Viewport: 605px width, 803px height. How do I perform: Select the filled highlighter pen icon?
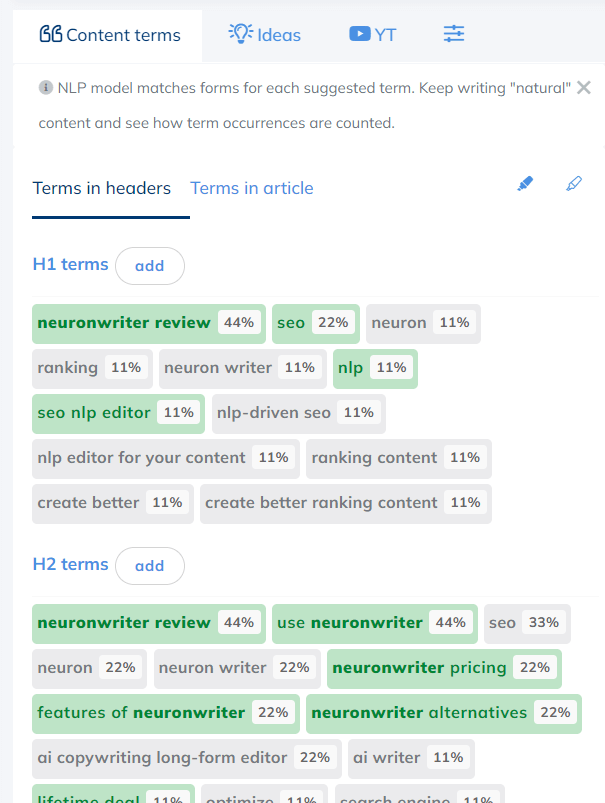(x=524, y=183)
